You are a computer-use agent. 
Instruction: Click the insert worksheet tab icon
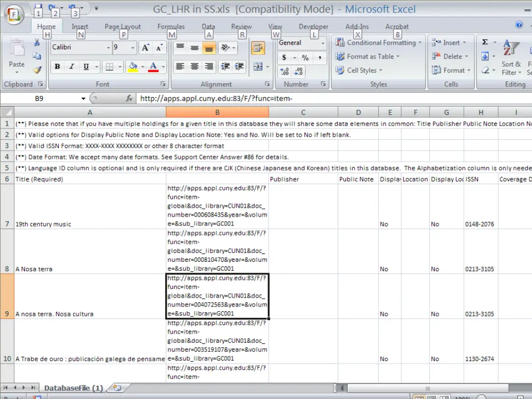(117, 388)
